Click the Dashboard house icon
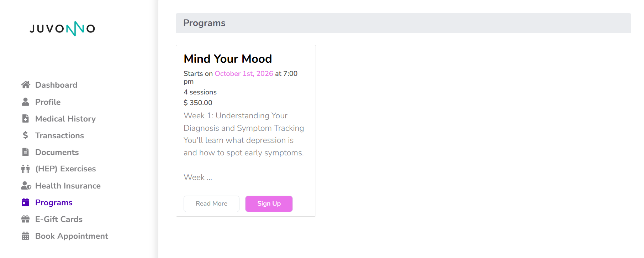 (26, 85)
